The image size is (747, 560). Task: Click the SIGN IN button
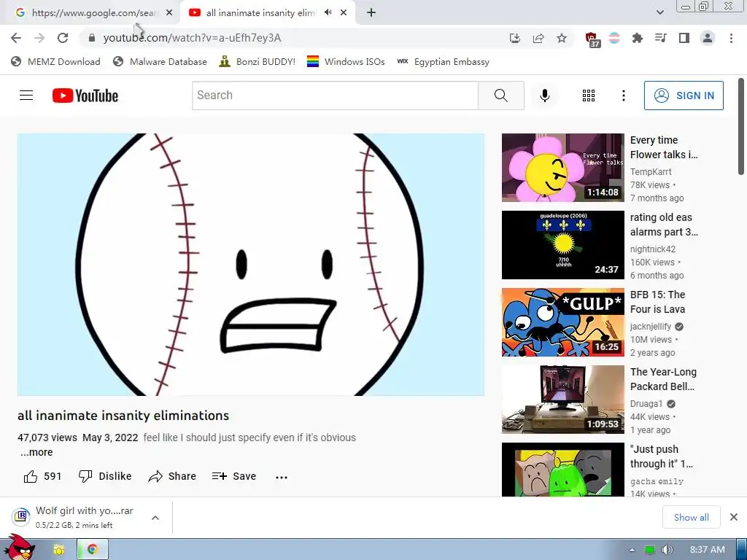[x=684, y=96]
